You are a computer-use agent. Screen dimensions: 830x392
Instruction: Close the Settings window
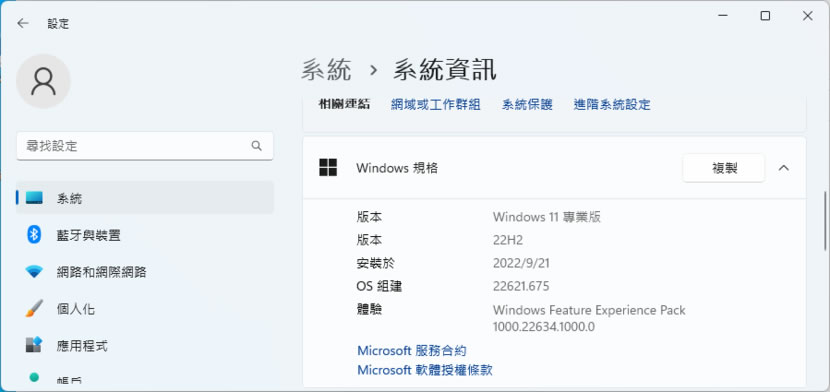(807, 16)
